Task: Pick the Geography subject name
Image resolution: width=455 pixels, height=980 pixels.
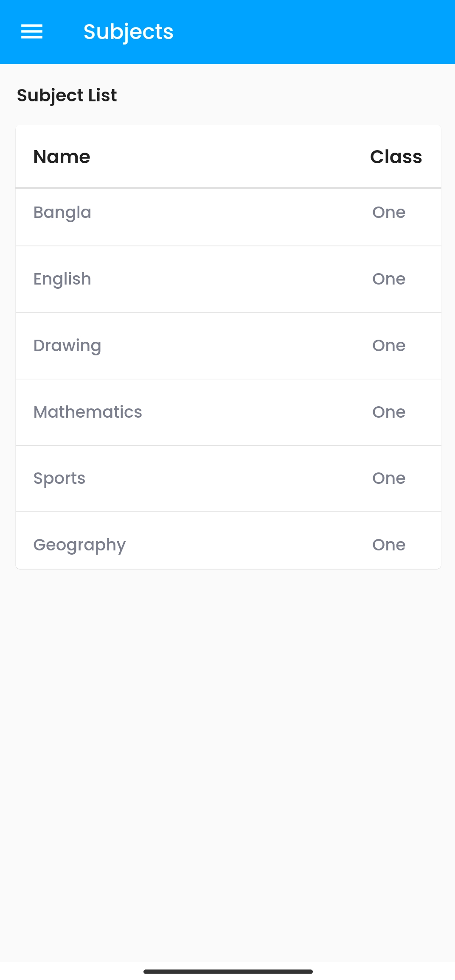Action: pyautogui.click(x=79, y=545)
